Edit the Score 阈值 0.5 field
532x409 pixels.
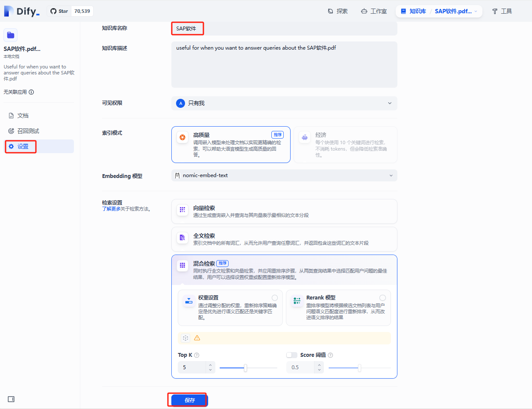(x=300, y=368)
